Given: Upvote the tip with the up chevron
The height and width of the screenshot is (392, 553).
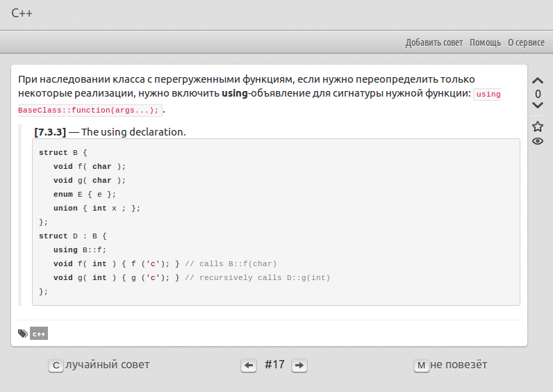Looking at the screenshot, I should (x=537, y=81).
